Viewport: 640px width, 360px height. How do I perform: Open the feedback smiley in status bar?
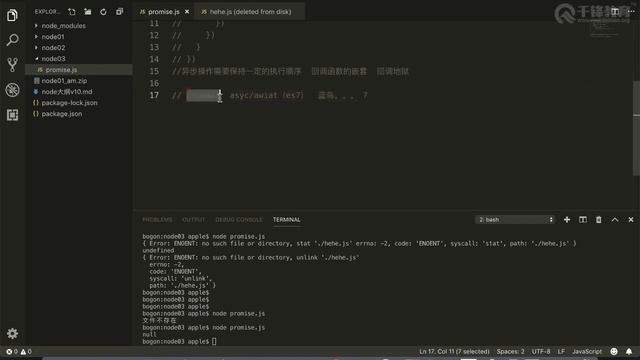click(613, 351)
